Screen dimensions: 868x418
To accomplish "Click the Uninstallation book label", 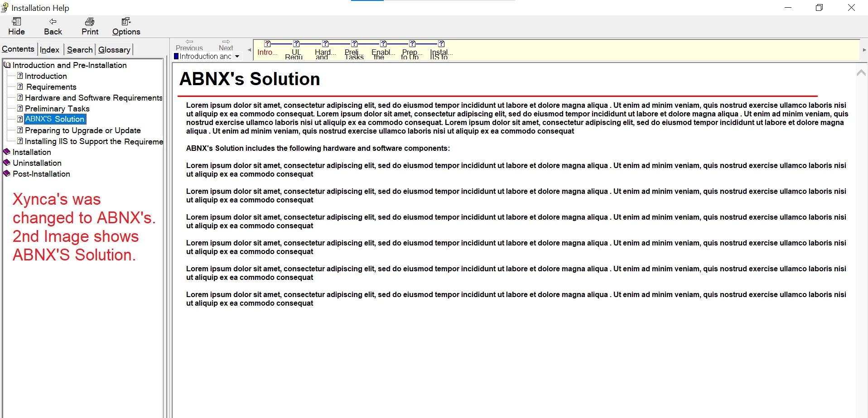I will click(x=37, y=163).
